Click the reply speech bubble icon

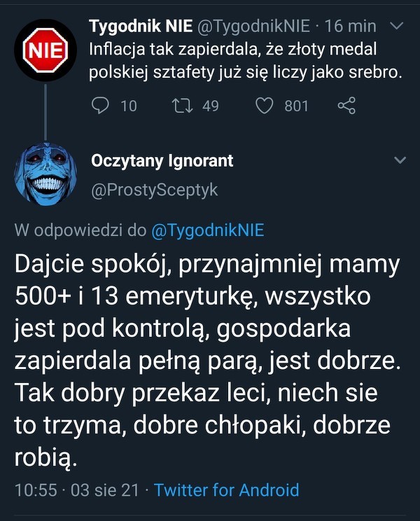point(101,106)
